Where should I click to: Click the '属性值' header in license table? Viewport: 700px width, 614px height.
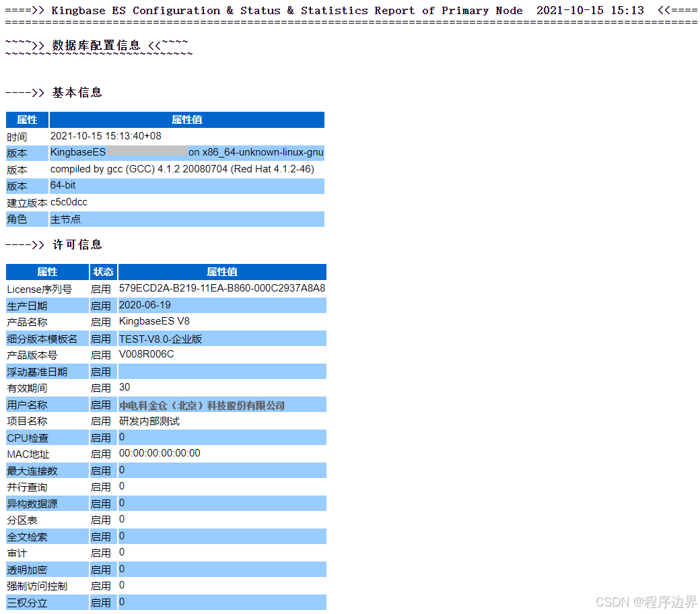[x=222, y=272]
